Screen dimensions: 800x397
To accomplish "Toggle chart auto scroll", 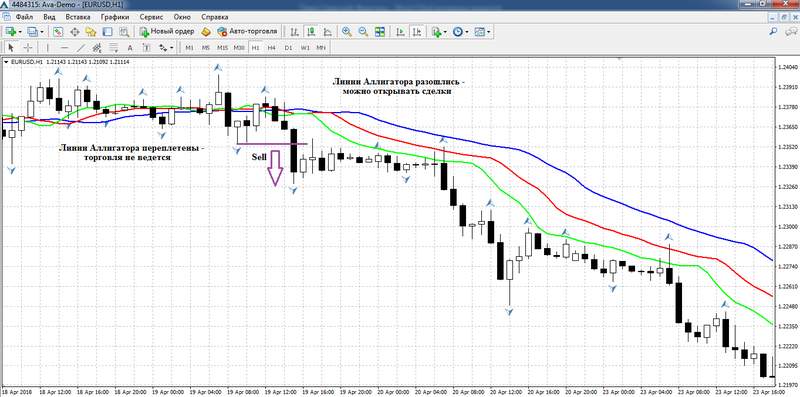I will pyautogui.click(x=401, y=32).
